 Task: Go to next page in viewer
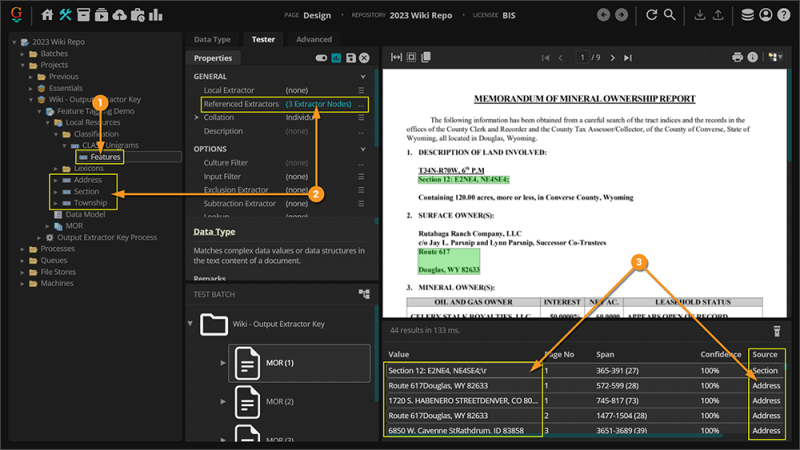tap(613, 58)
